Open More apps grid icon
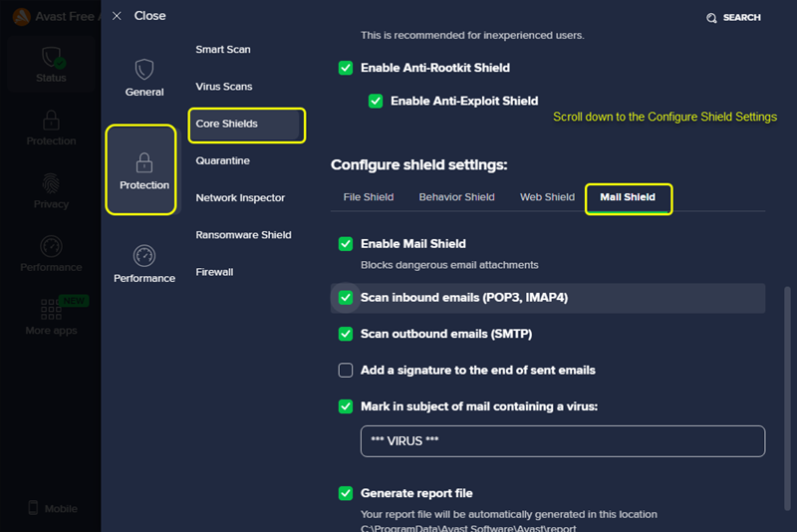The height and width of the screenshot is (532, 797). tap(51, 309)
